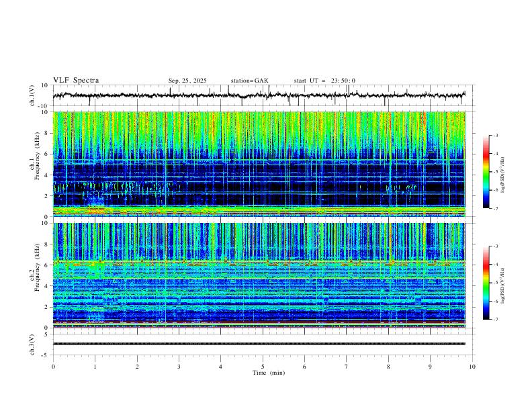The width and height of the screenshot is (532, 411).
Task: Click the upper colorbar's "log(PSD)(V²/Hz)" label
Action: tap(503, 175)
